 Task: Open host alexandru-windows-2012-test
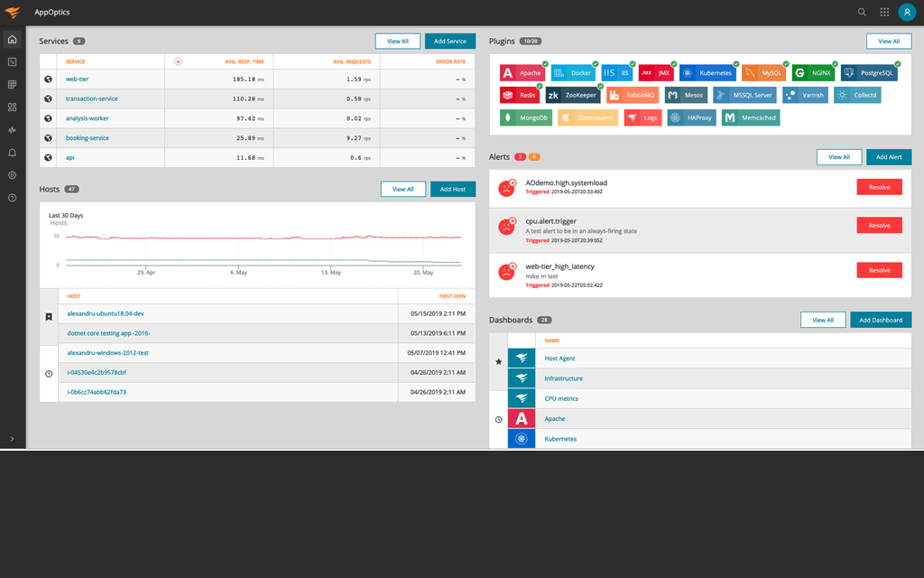(108, 353)
